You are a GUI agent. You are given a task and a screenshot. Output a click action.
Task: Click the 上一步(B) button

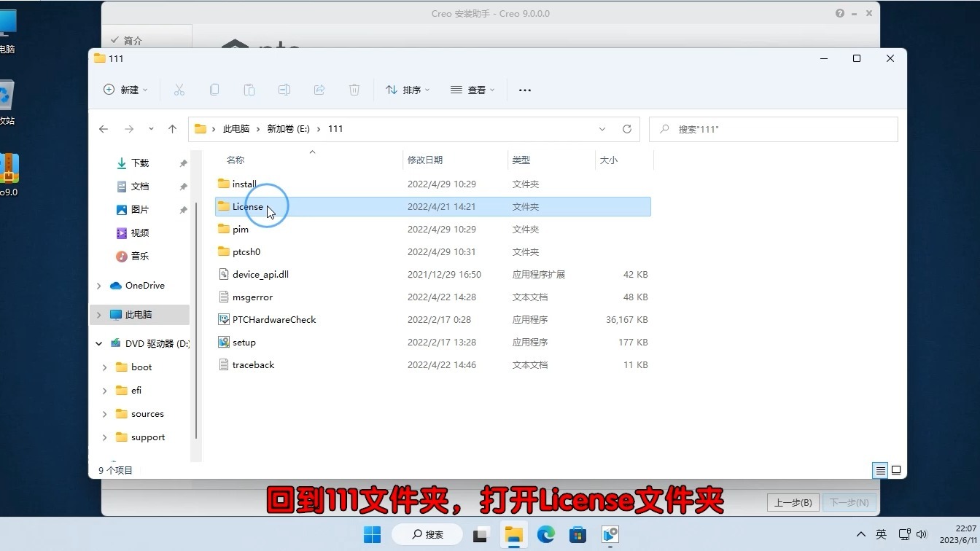tap(793, 502)
